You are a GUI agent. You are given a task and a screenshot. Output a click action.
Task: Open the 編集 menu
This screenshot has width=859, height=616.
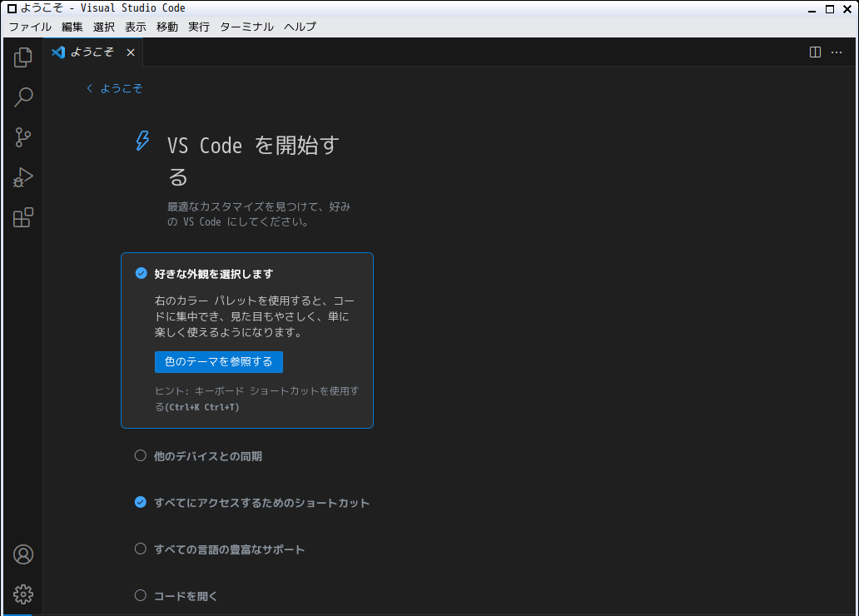72,27
